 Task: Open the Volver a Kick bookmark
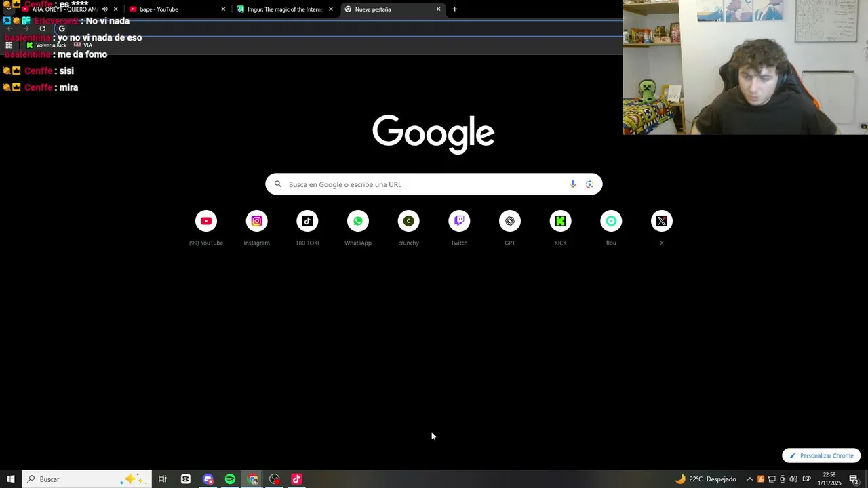[46, 45]
